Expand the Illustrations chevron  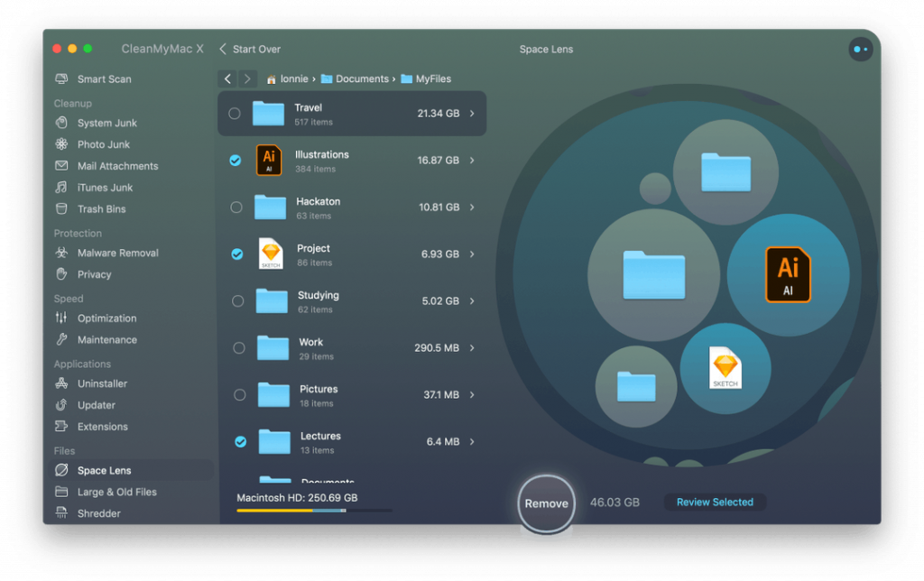click(472, 161)
